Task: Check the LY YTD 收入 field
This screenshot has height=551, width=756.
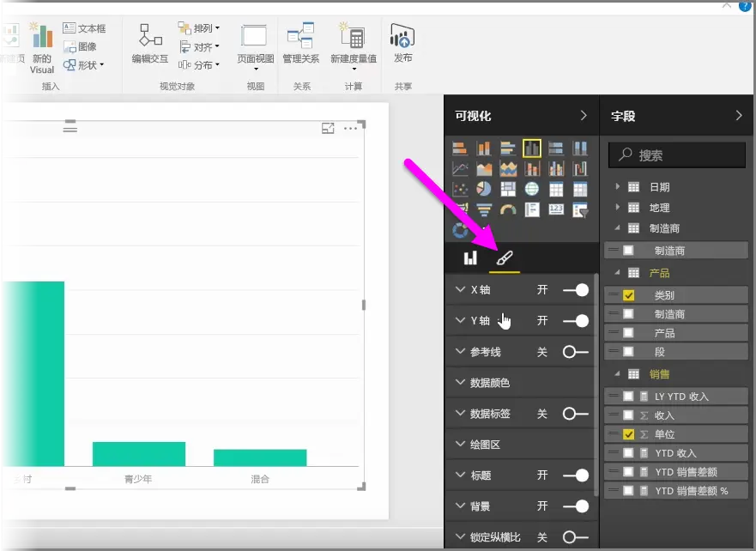Action: pyautogui.click(x=628, y=397)
